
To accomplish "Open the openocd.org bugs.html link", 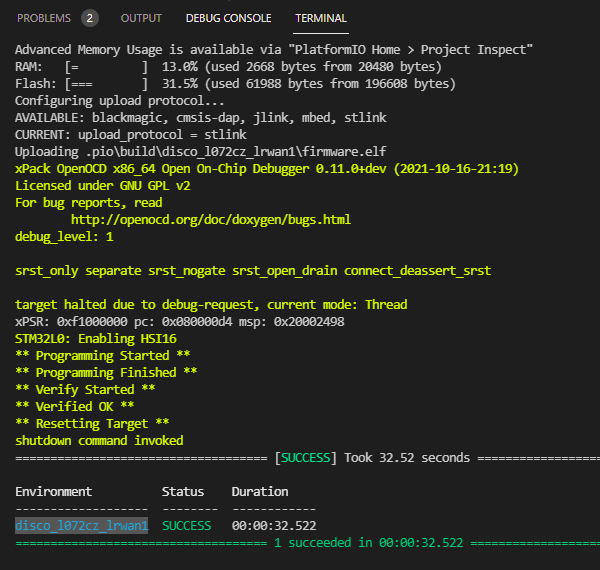I will [211, 220].
